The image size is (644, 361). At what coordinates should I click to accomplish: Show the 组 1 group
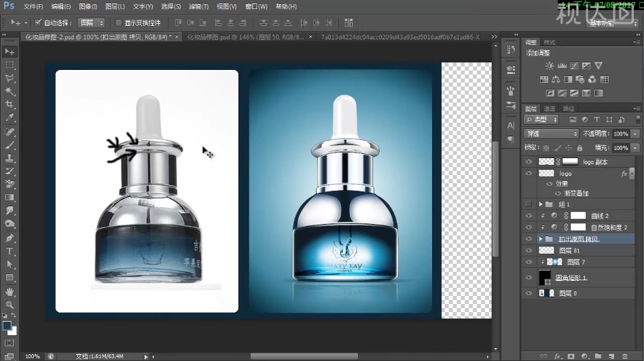[529, 204]
